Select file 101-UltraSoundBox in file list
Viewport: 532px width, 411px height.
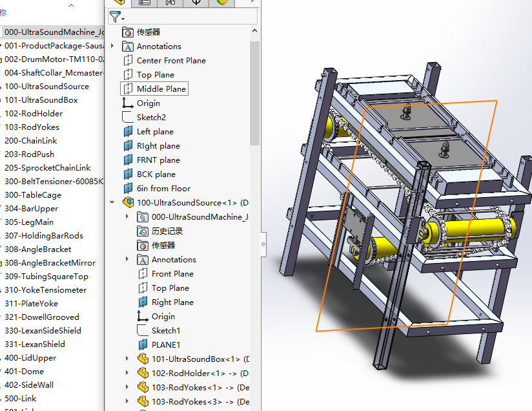pos(41,100)
